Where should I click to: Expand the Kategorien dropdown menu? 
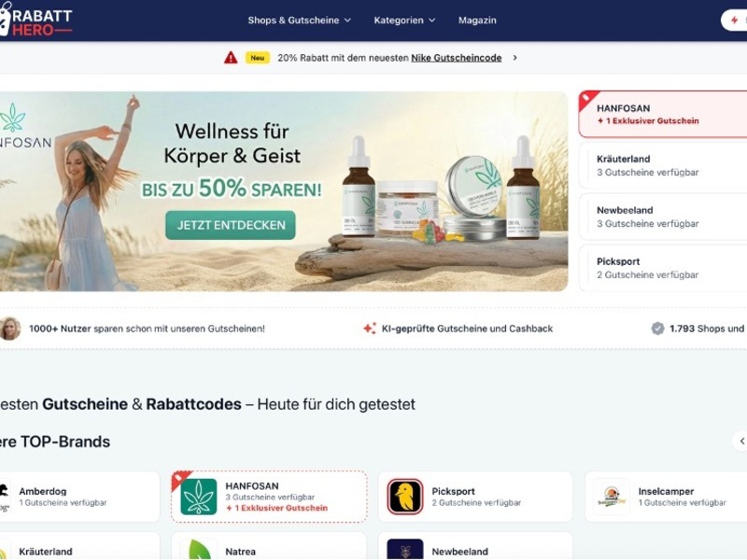tap(404, 20)
